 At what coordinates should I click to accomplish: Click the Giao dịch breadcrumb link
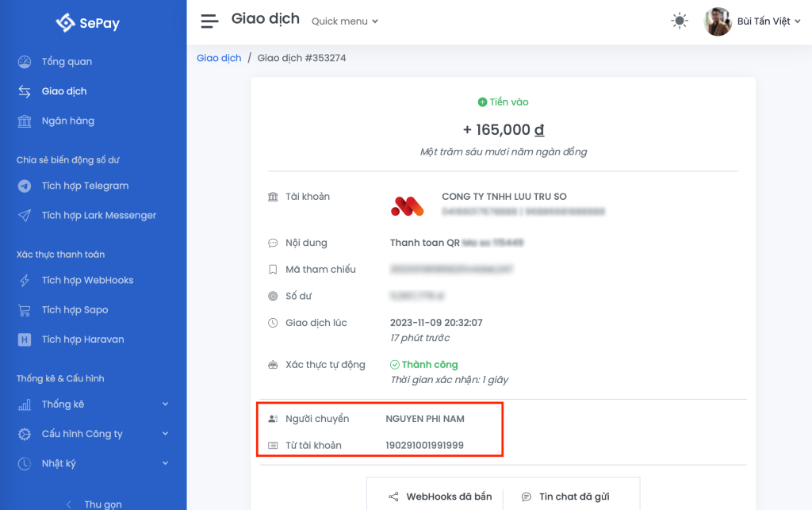pos(219,57)
